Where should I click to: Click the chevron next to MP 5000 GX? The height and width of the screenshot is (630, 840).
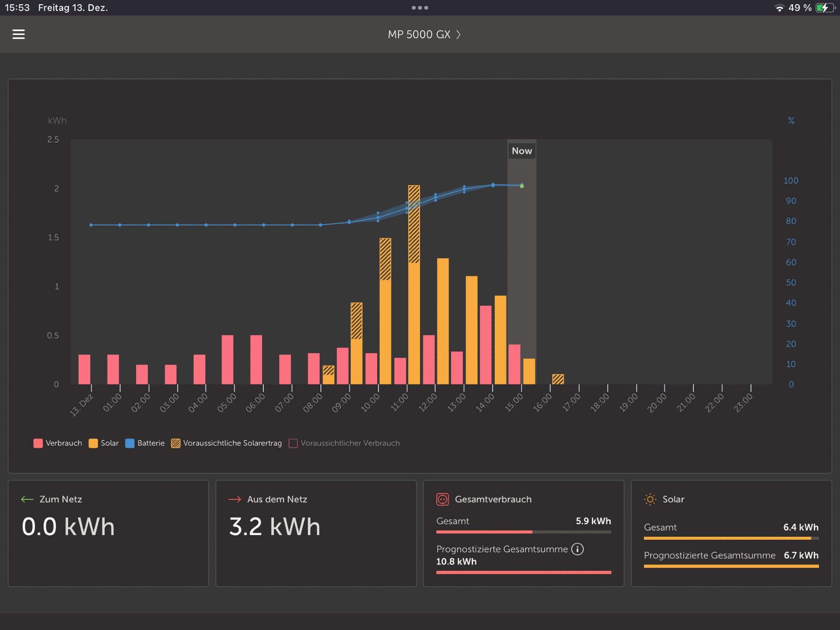[458, 34]
